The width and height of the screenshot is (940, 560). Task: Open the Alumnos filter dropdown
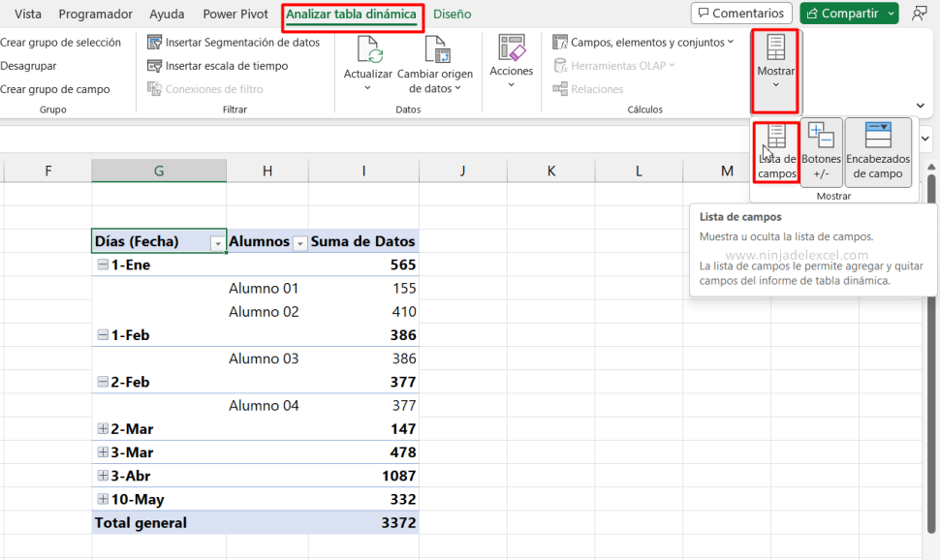coord(300,240)
